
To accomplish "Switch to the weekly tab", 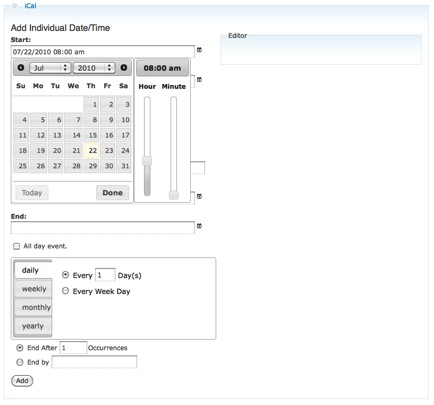I will tap(33, 289).
